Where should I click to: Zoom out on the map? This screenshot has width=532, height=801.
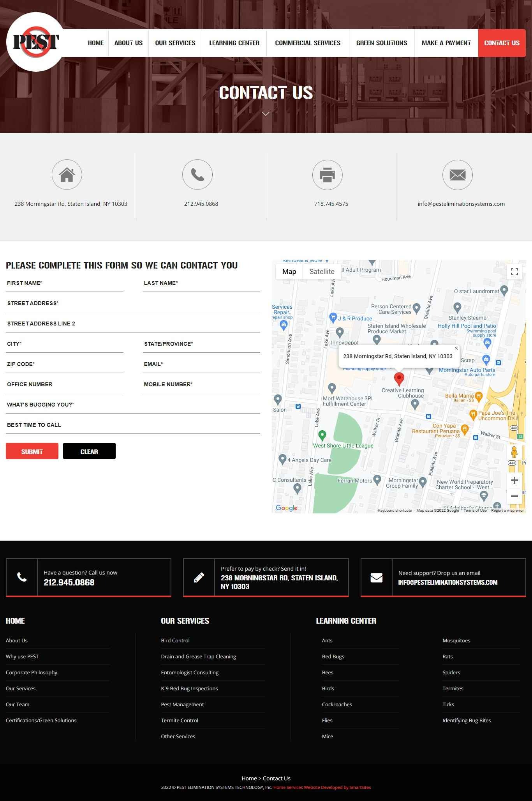[x=514, y=496]
